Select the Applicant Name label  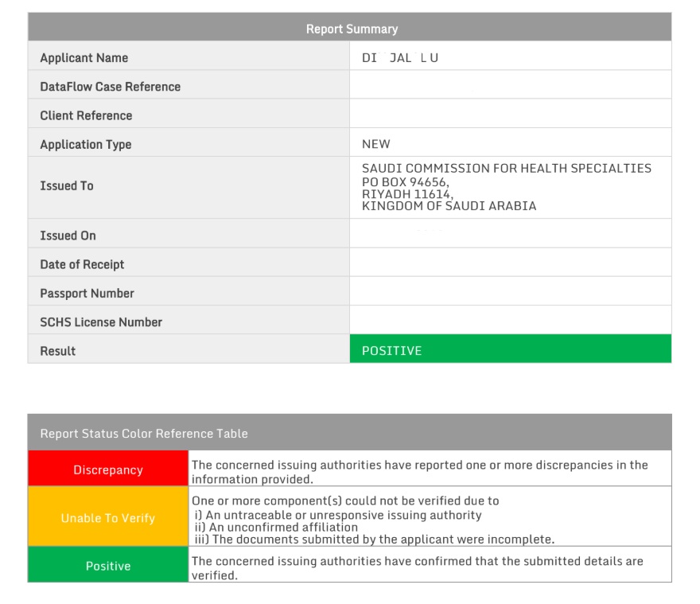[x=82, y=57]
